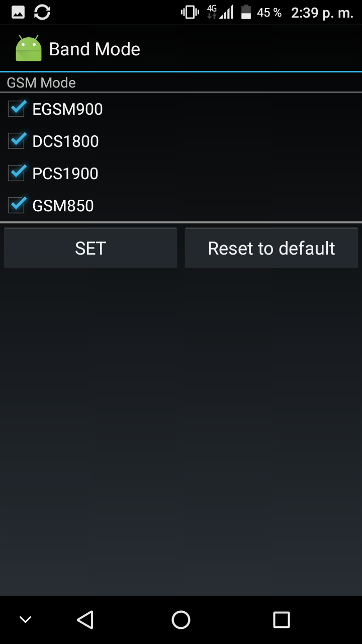Go home using the circle navigation button

(181, 620)
